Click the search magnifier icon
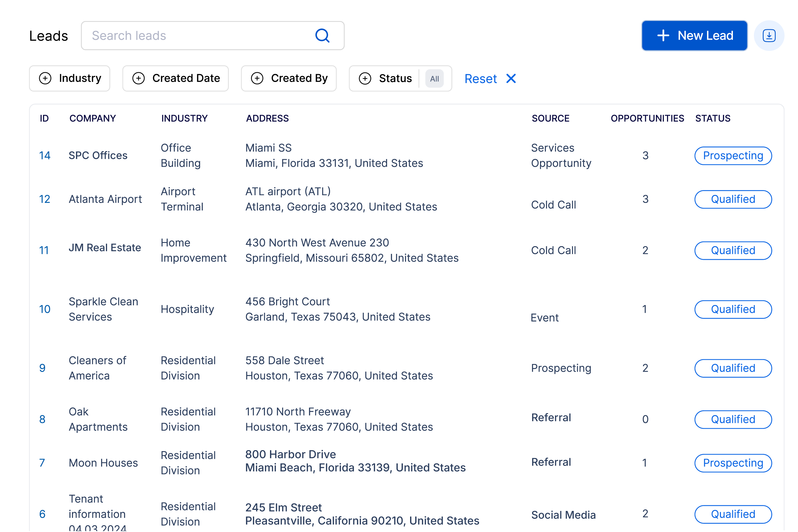Viewport: 798px width, 532px height. point(322,36)
